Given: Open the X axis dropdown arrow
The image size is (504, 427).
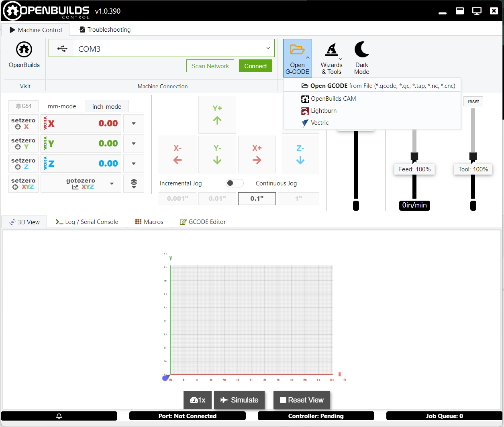Looking at the screenshot, I should click(x=134, y=123).
